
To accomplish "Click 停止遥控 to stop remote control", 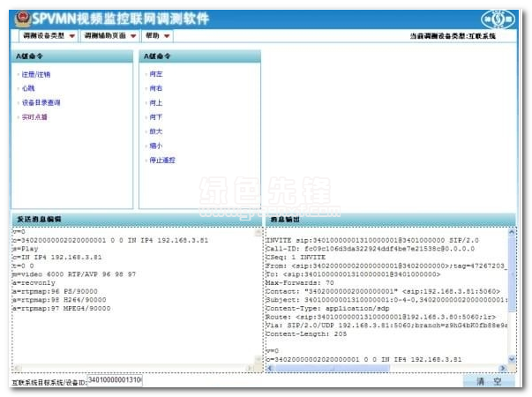I will pos(162,160).
